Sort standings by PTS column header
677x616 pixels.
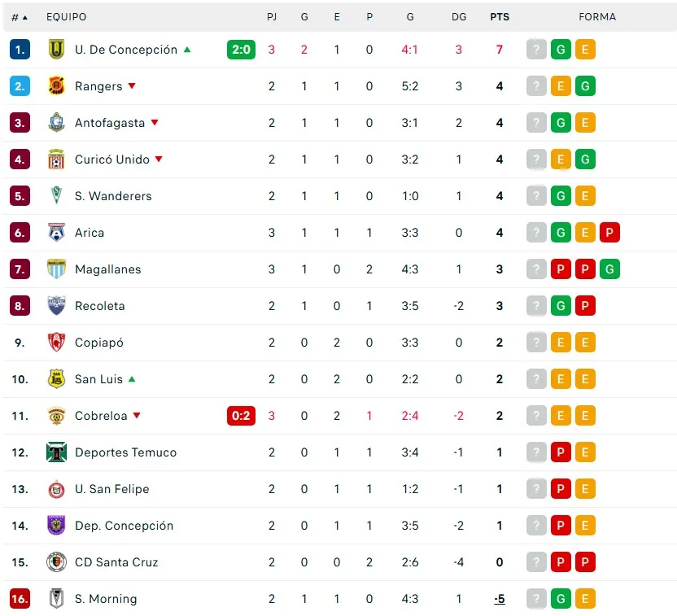tap(500, 17)
